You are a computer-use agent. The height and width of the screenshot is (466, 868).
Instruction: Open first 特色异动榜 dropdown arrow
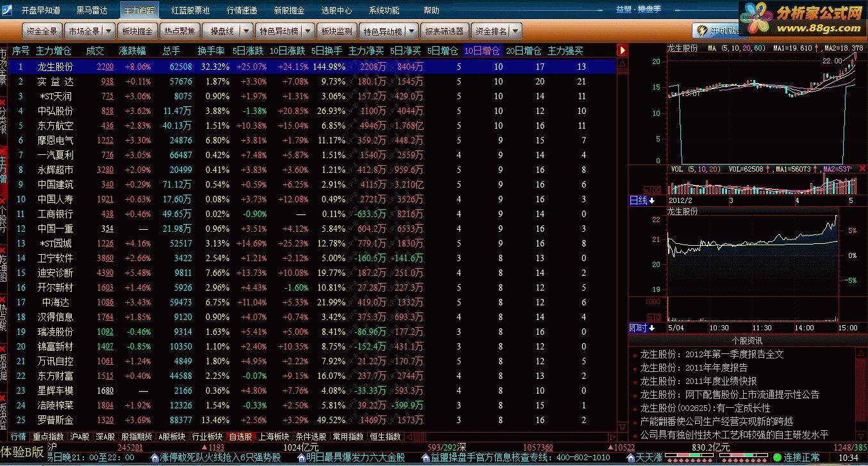tap(309, 31)
